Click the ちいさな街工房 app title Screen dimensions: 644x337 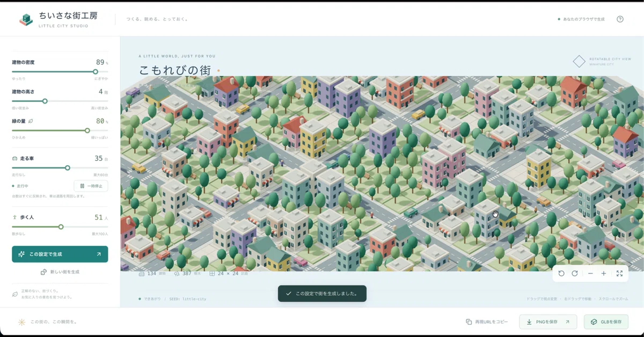click(68, 16)
